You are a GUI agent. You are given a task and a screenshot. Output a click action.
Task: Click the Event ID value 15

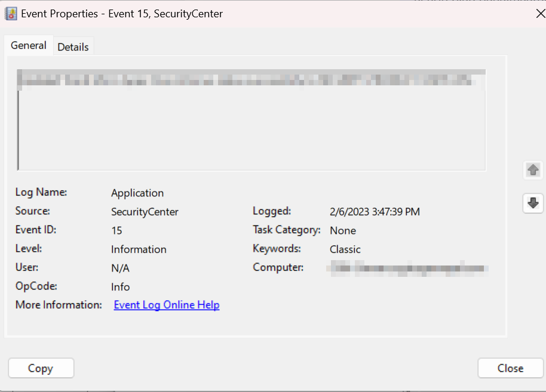click(116, 230)
